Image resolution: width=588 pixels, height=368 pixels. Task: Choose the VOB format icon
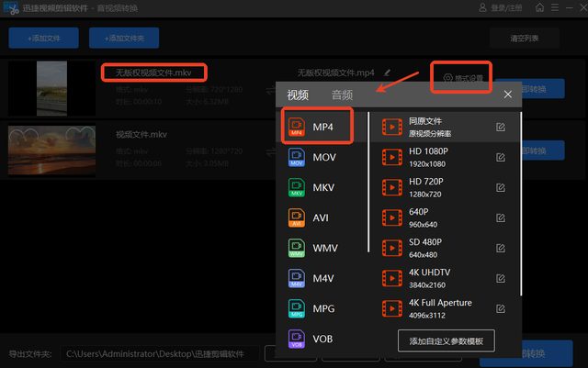click(x=296, y=339)
